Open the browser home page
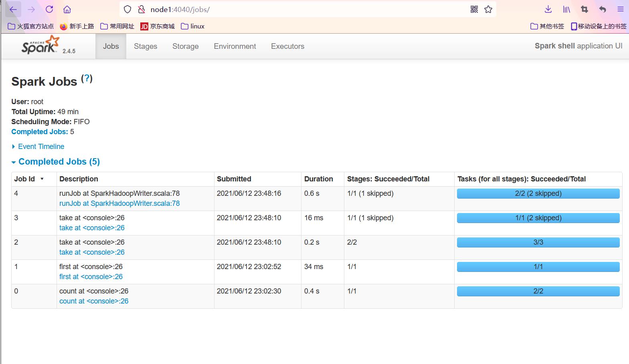Viewport: 629px width, 364px height. click(x=67, y=9)
